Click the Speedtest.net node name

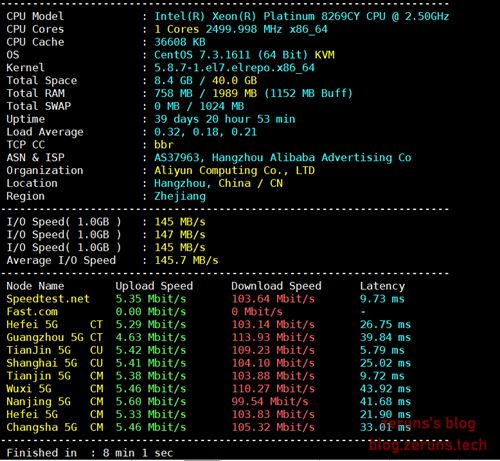[48, 299]
